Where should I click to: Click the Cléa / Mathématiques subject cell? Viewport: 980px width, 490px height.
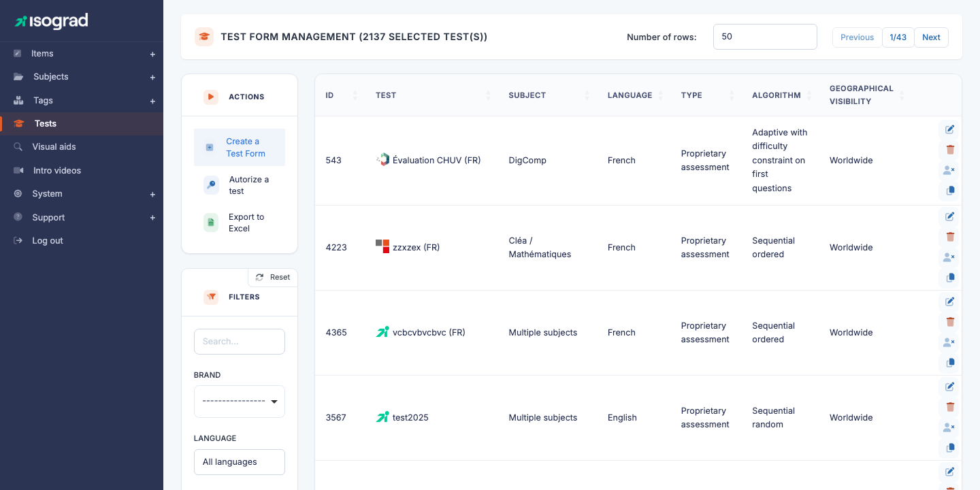pos(540,248)
